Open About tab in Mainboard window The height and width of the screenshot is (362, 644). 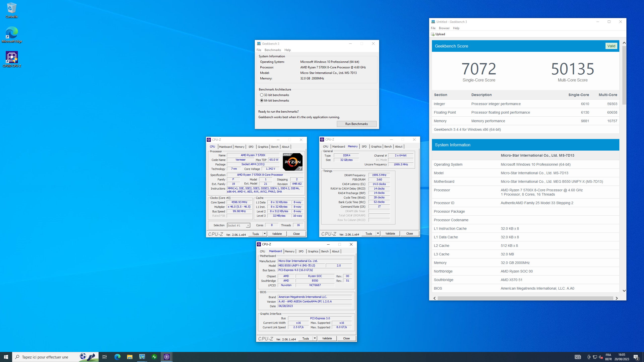pyautogui.click(x=335, y=251)
